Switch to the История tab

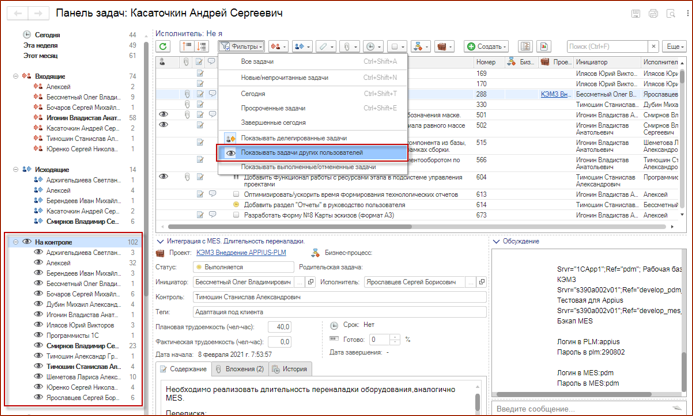coord(290,369)
